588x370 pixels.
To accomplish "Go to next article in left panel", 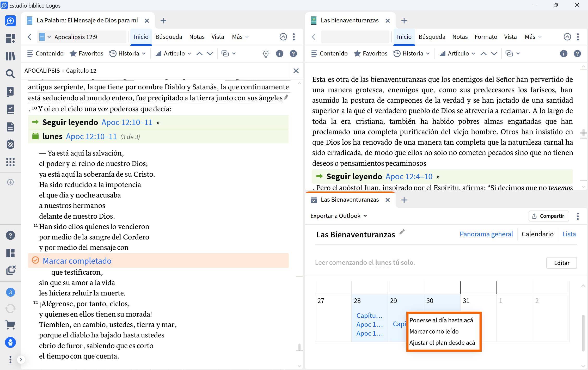I will 210,53.
